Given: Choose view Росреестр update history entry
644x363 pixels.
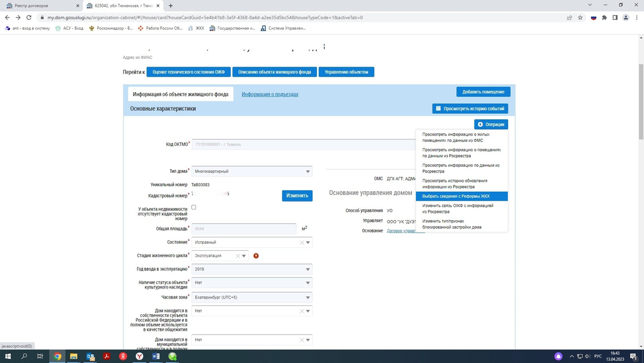Looking at the screenshot, I should pyautogui.click(x=462, y=184).
